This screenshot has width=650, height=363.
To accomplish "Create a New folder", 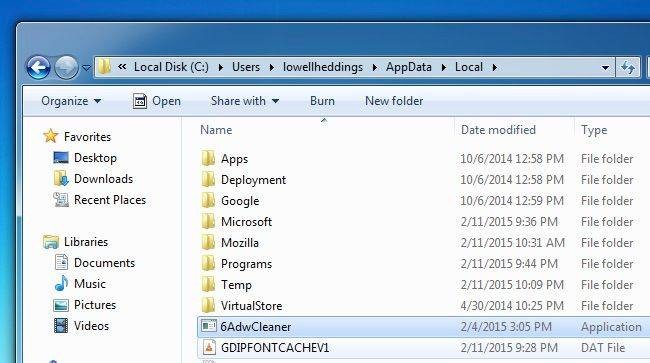I will click(394, 101).
